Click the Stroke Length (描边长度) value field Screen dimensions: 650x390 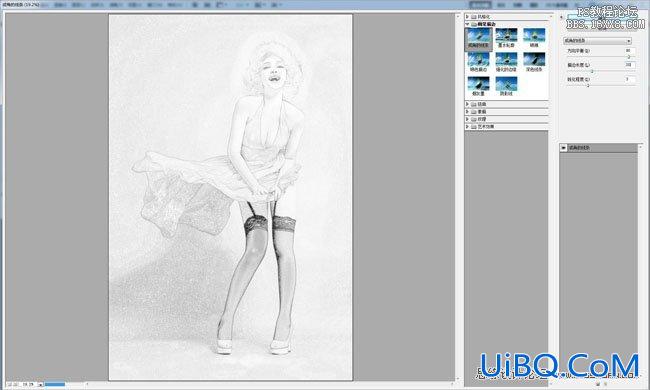630,65
